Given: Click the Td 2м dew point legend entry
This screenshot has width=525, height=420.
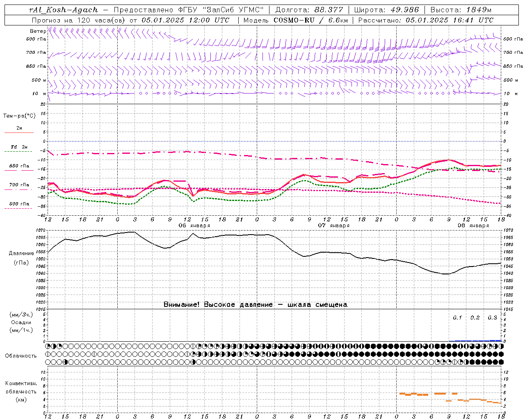Looking at the screenshot, I should coord(19,147).
